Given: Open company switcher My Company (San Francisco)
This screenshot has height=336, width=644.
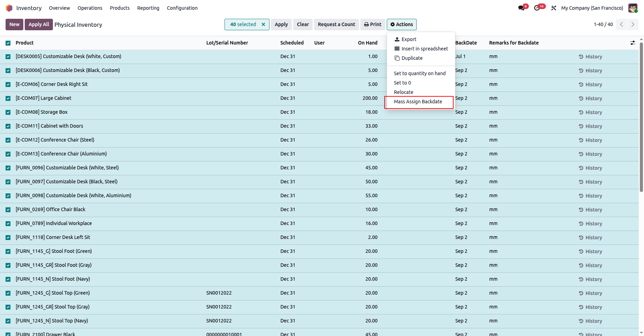Looking at the screenshot, I should pos(592,8).
